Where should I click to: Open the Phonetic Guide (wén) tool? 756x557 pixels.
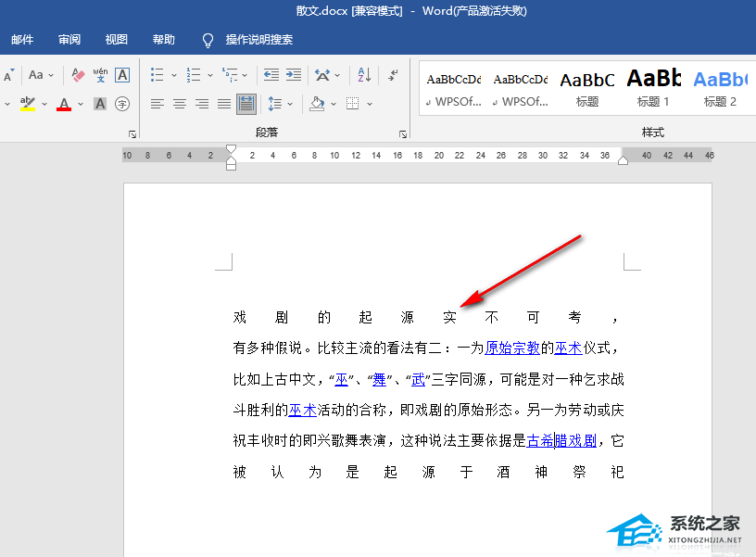(100, 75)
